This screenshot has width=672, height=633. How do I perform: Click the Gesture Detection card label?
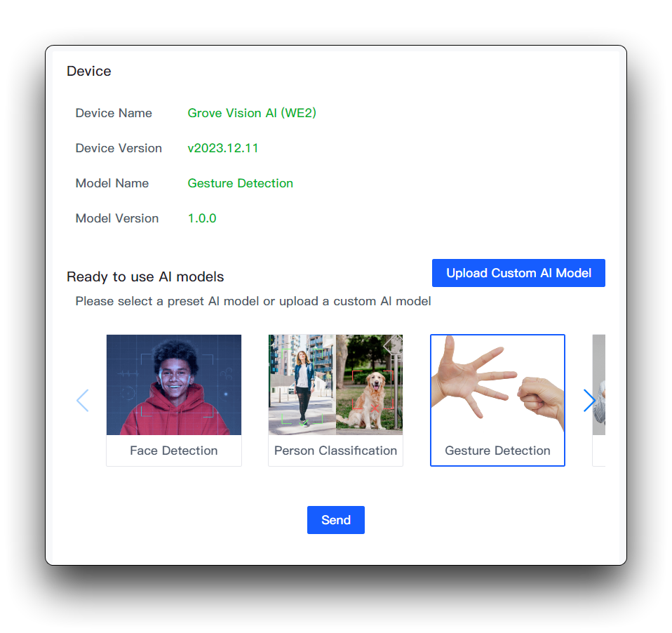(x=497, y=451)
